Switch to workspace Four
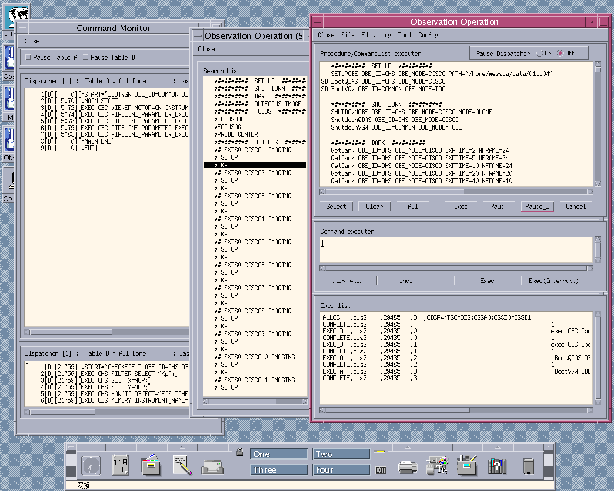614x491 pixels. (x=341, y=470)
